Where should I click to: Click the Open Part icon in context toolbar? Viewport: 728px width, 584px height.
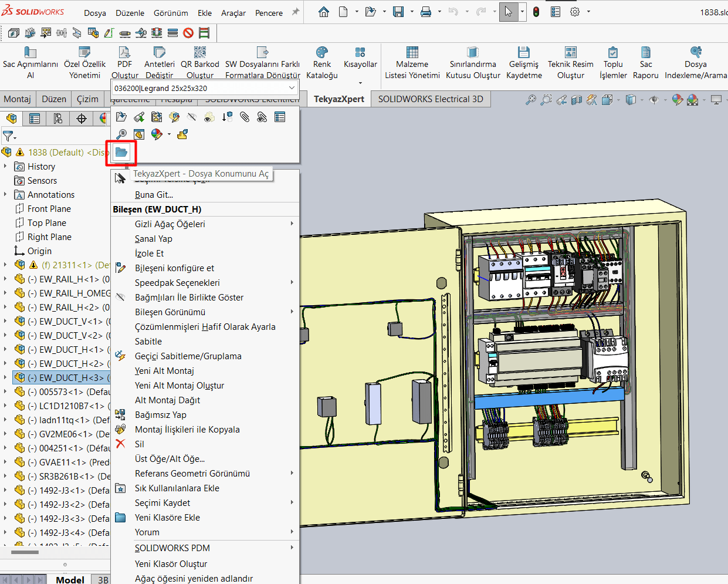tap(121, 117)
